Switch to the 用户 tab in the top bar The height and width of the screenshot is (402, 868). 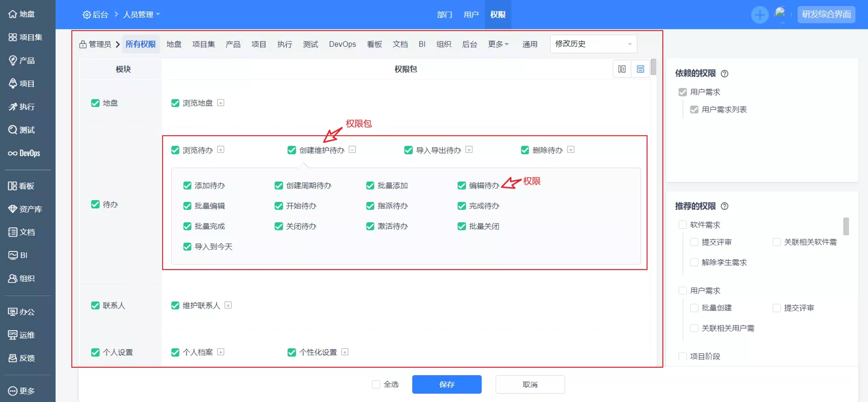[x=471, y=15]
